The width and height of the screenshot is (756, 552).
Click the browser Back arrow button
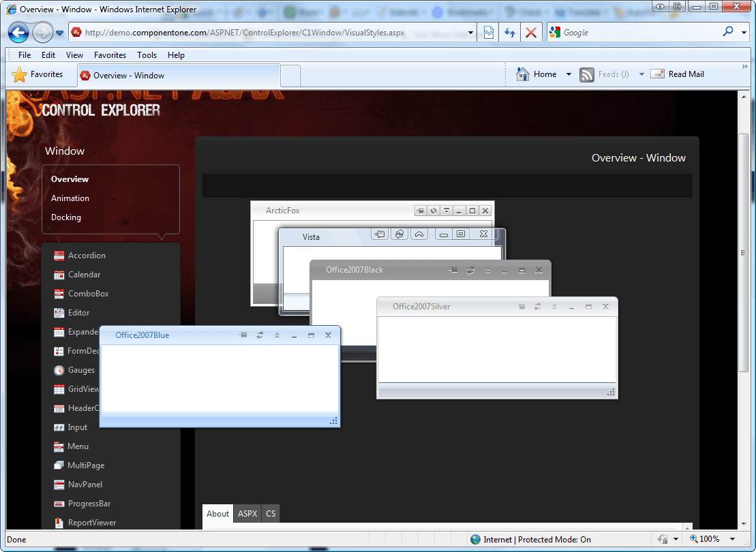(x=18, y=33)
